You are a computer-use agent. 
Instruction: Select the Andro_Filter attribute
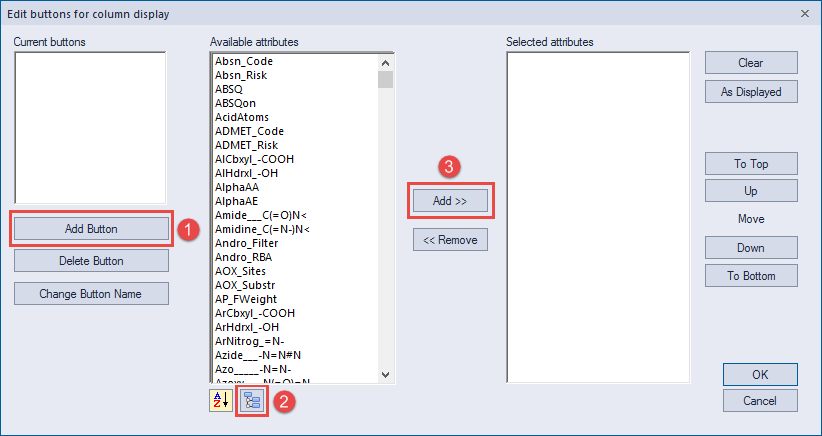pos(246,243)
